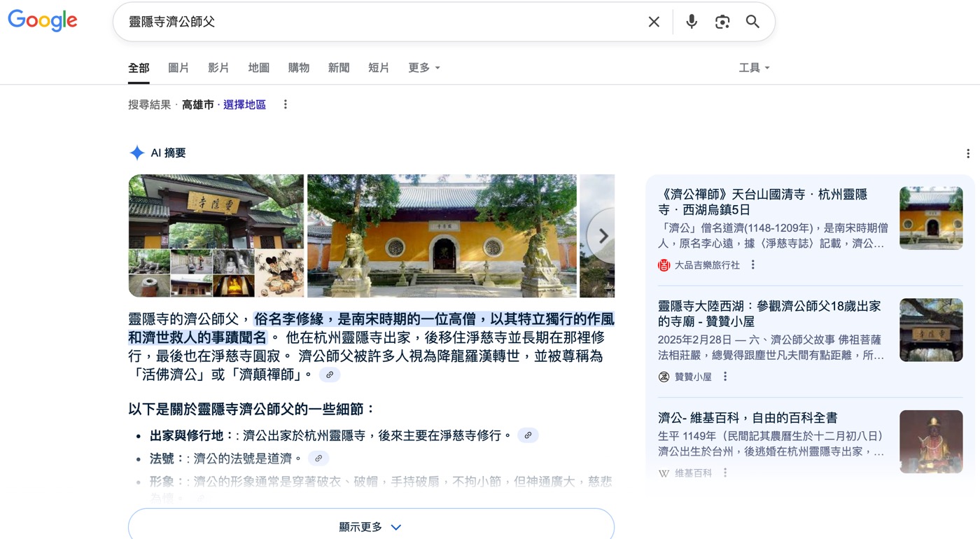The width and height of the screenshot is (980, 539).
Task: Open thumbnail beside 大品吉樂旅行社 result
Action: 931,218
